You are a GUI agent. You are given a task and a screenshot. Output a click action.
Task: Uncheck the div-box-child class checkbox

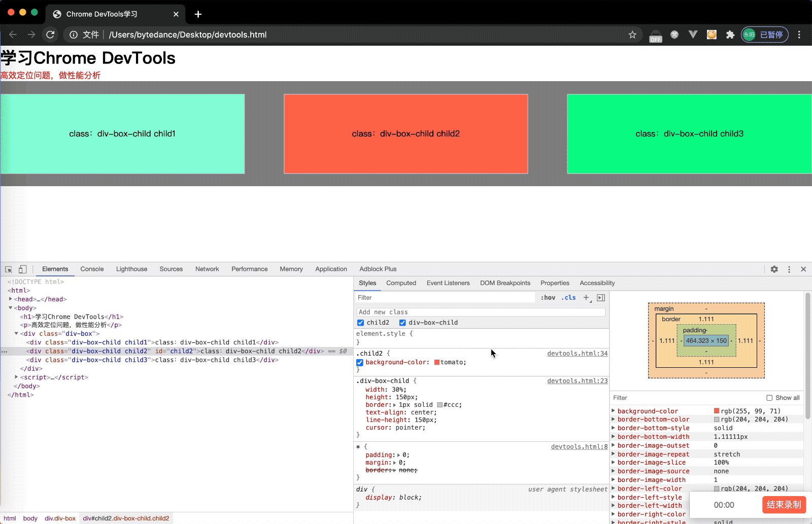tap(402, 323)
